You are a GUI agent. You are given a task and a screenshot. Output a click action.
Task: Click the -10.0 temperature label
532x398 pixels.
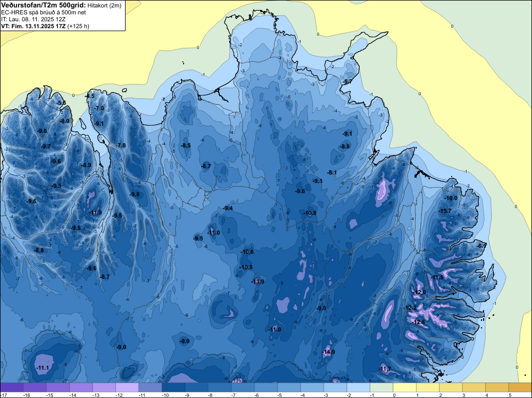[451, 198]
